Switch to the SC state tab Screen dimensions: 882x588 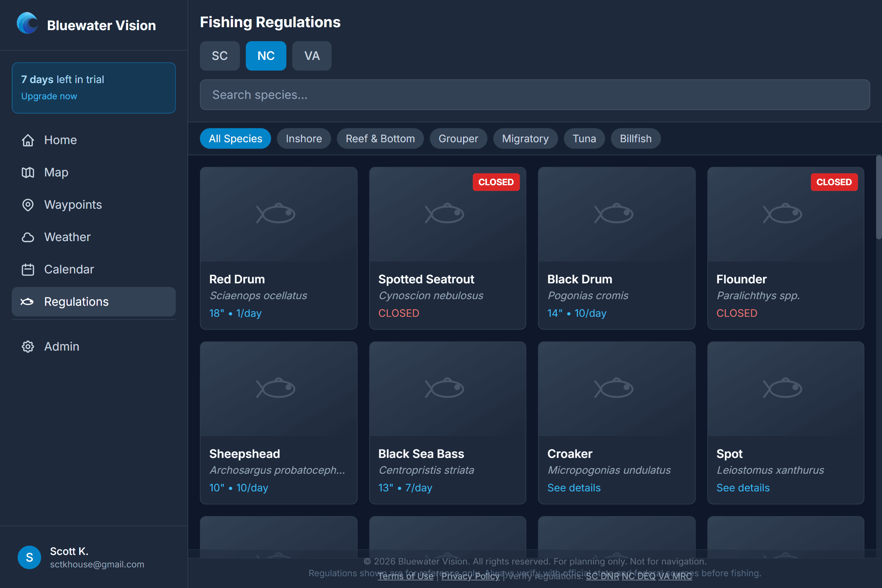coord(220,56)
